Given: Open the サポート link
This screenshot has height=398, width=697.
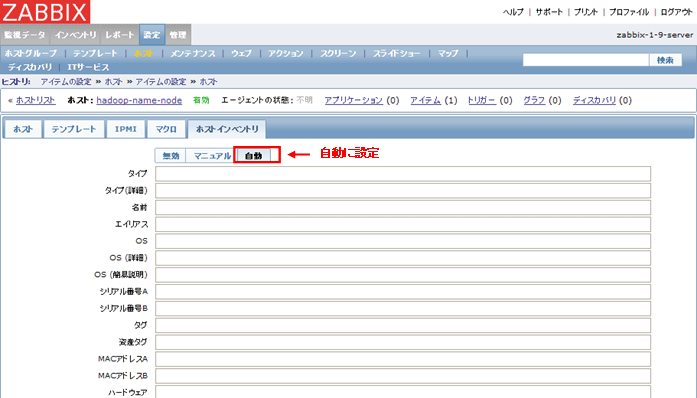Looking at the screenshot, I should point(549,12).
